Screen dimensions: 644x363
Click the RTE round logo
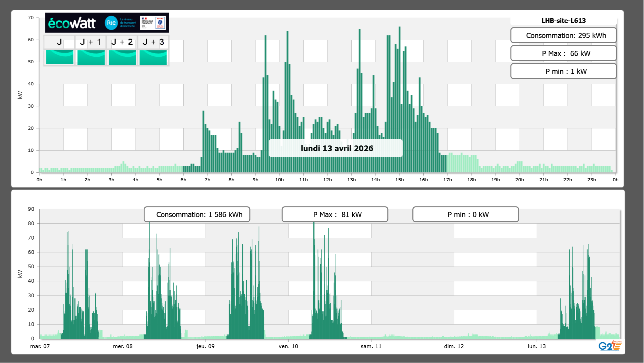pyautogui.click(x=111, y=23)
